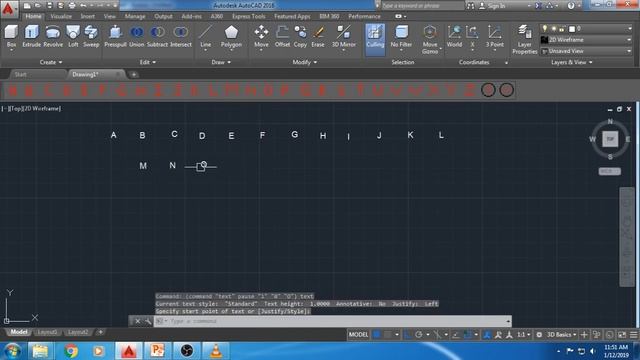Activate the Presspull tool

[x=115, y=37]
